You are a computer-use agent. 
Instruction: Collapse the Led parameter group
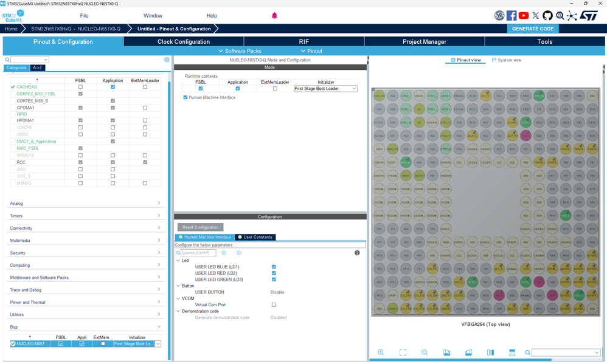178,261
